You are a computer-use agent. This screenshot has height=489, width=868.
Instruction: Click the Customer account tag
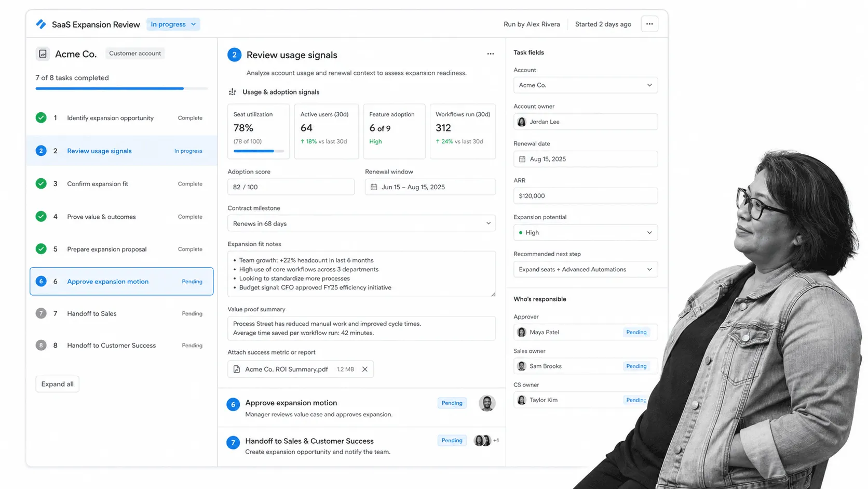tap(135, 53)
